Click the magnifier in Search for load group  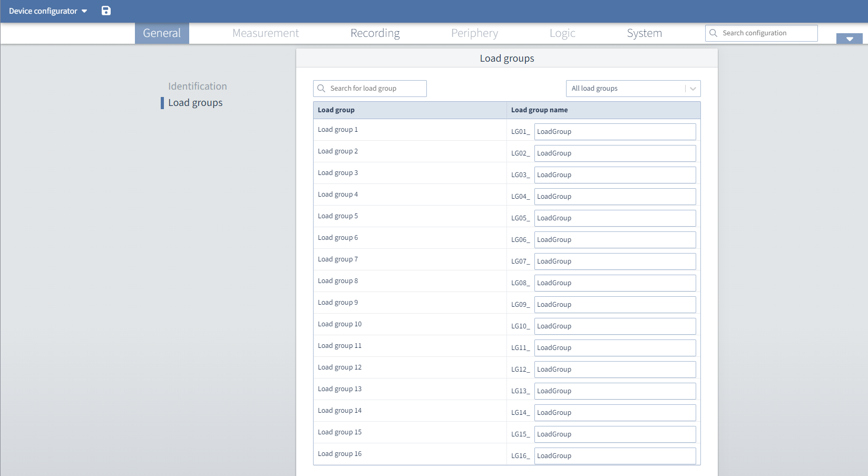tap(321, 88)
